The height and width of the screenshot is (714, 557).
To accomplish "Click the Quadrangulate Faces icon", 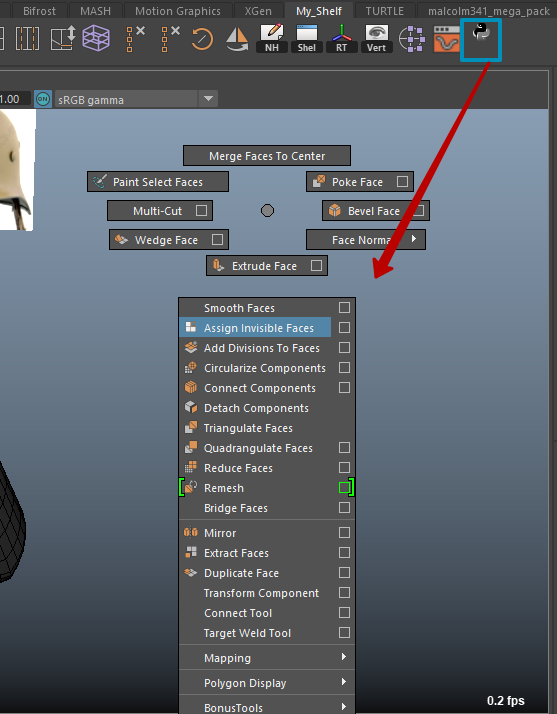I will click(191, 448).
